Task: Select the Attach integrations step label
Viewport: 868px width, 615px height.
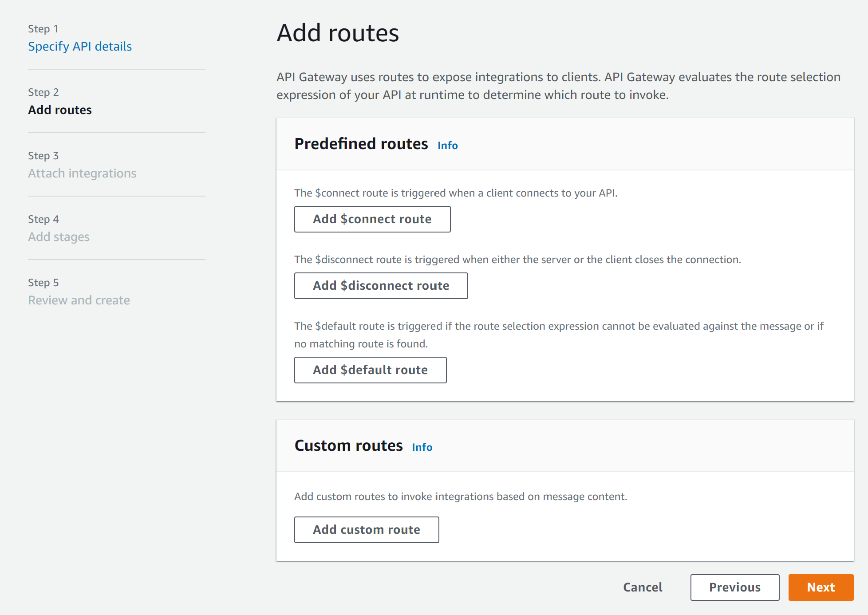Action: point(82,173)
